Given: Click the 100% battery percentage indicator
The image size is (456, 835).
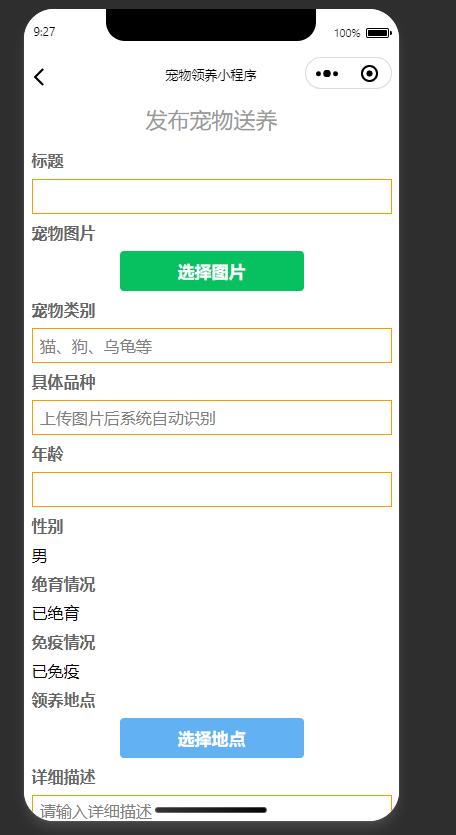Looking at the screenshot, I should point(347,33).
